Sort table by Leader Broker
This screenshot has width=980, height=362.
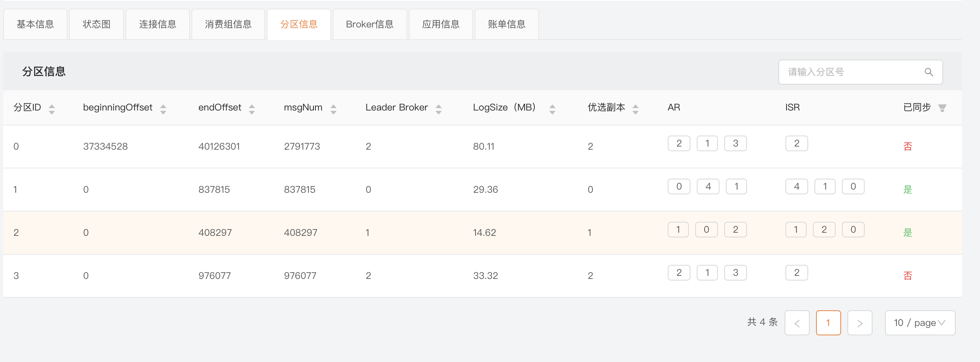(439, 109)
